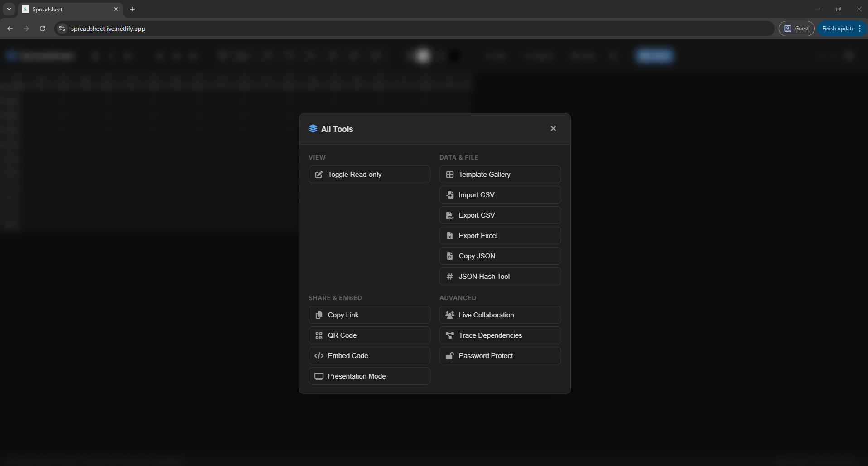Enable Password Protect

pyautogui.click(x=500, y=355)
